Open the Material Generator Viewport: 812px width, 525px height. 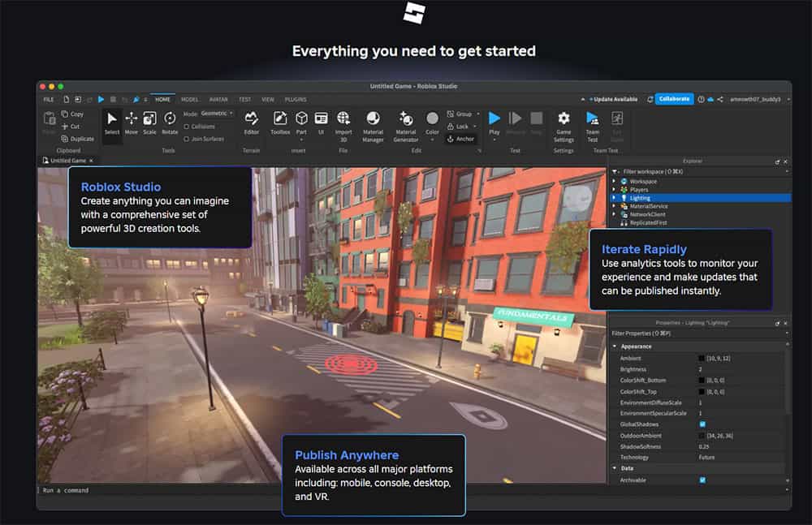(x=406, y=126)
